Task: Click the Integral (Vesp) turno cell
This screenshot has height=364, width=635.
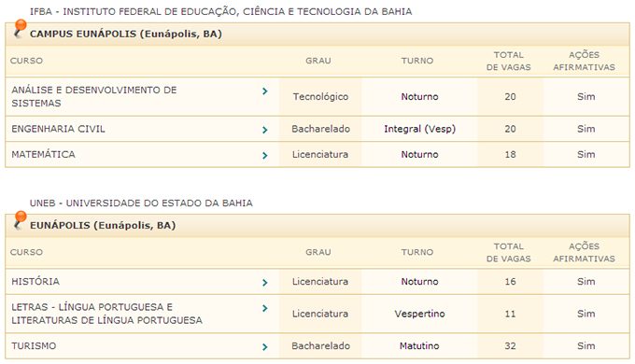Action: 420,129
